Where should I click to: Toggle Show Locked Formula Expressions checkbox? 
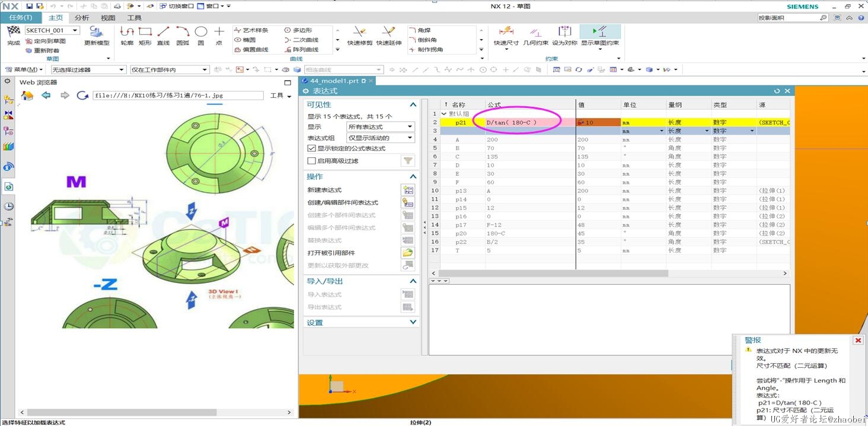tap(312, 148)
